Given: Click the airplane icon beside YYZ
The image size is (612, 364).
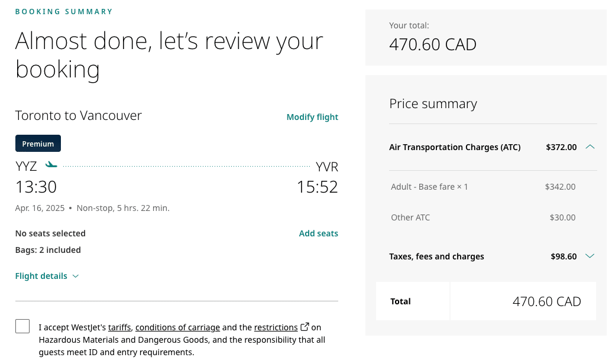Looking at the screenshot, I should pyautogui.click(x=51, y=165).
